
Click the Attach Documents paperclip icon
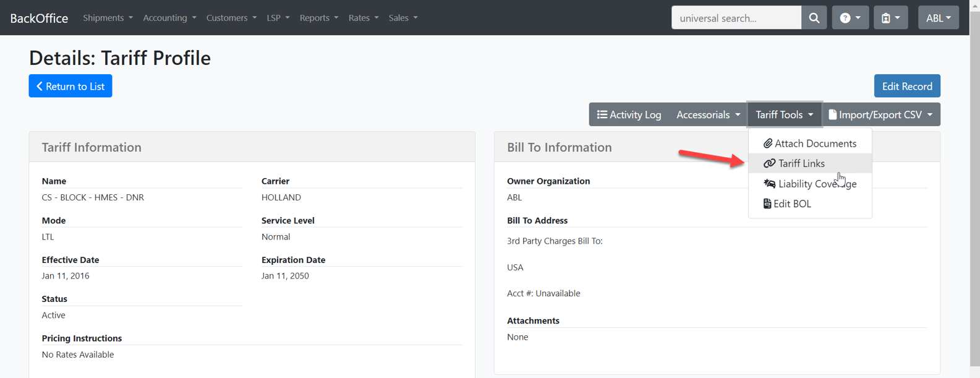click(x=767, y=144)
